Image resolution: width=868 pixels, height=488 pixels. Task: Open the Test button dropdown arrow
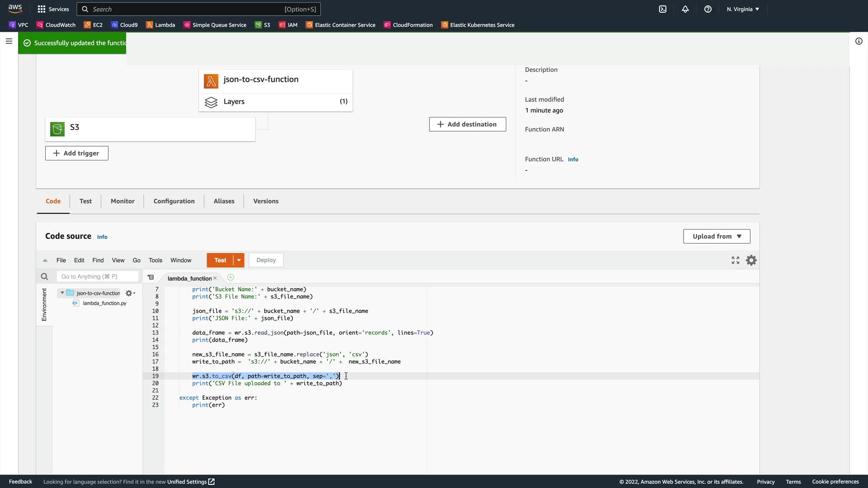click(x=239, y=260)
